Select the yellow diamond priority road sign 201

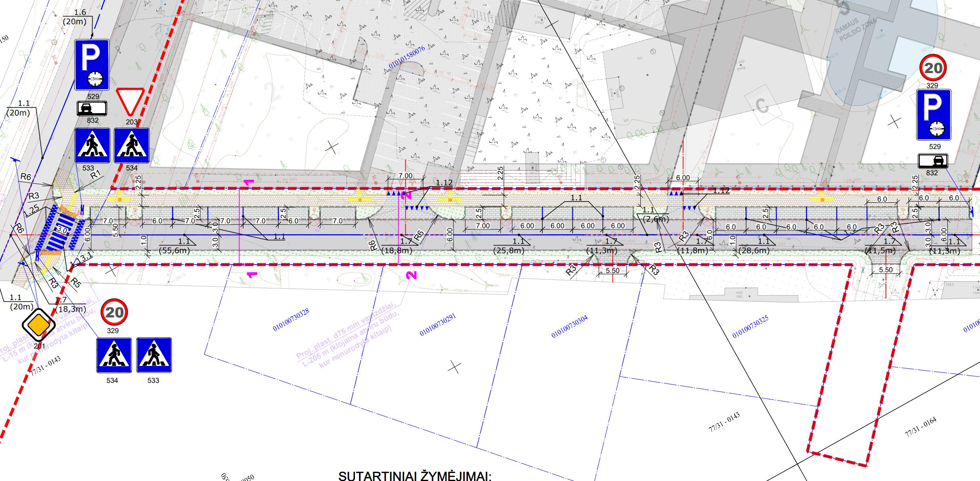point(38,325)
